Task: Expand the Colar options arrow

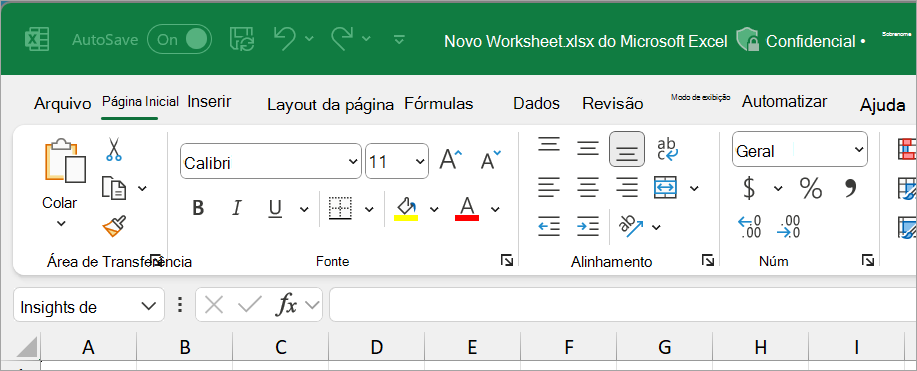Action: 61,223
